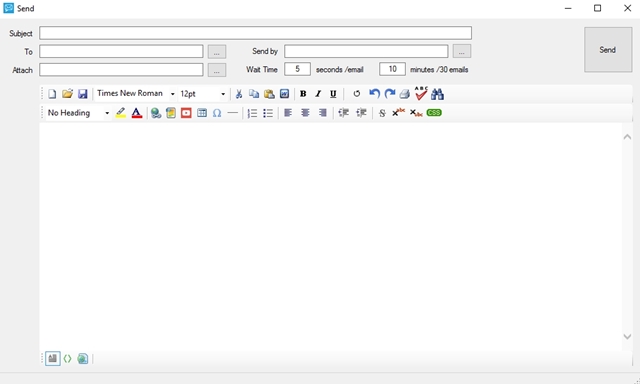Apply subscript formatting
The image size is (640, 384).
pyautogui.click(x=416, y=113)
